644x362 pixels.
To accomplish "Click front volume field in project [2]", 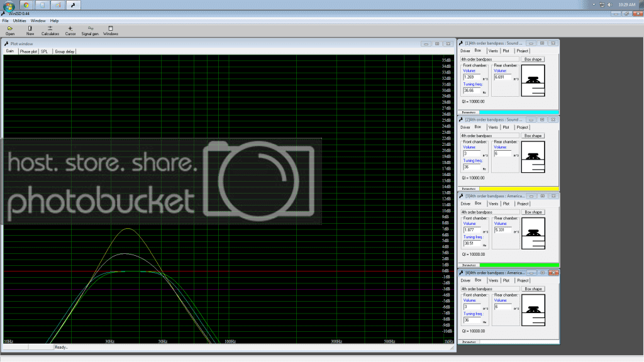I will [x=472, y=153].
